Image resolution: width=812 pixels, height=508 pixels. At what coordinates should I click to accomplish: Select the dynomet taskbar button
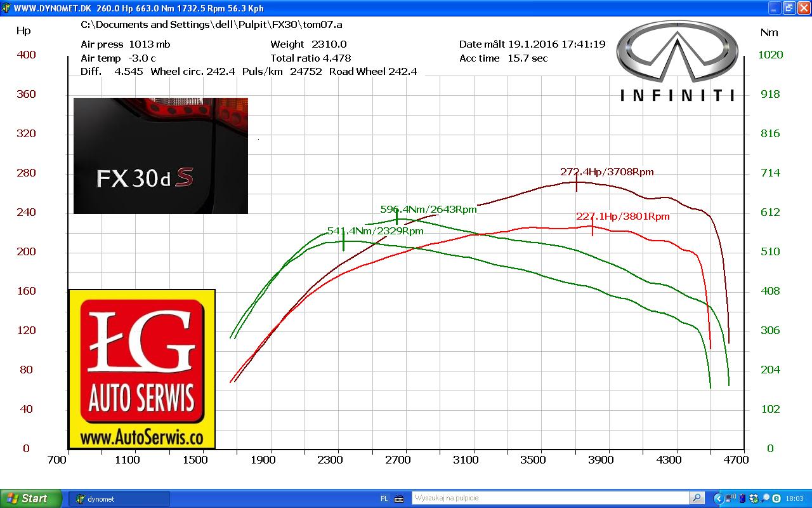(119, 499)
